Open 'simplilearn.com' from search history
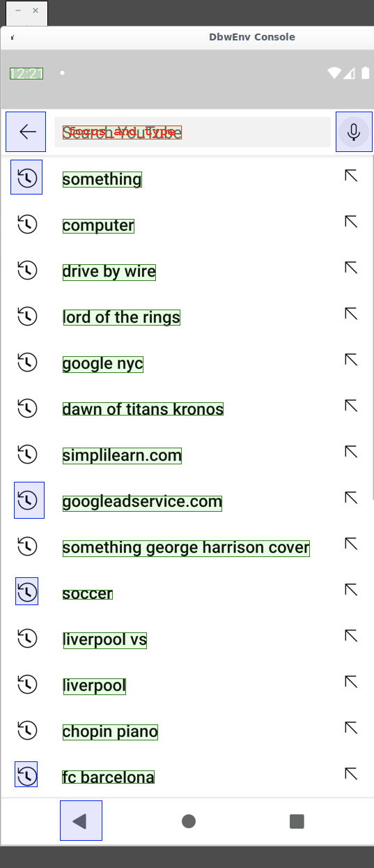Image resolution: width=374 pixels, height=868 pixels. pos(123,456)
